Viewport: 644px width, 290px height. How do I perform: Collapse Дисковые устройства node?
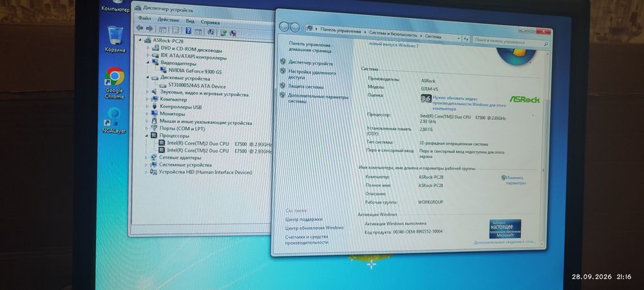click(x=148, y=77)
